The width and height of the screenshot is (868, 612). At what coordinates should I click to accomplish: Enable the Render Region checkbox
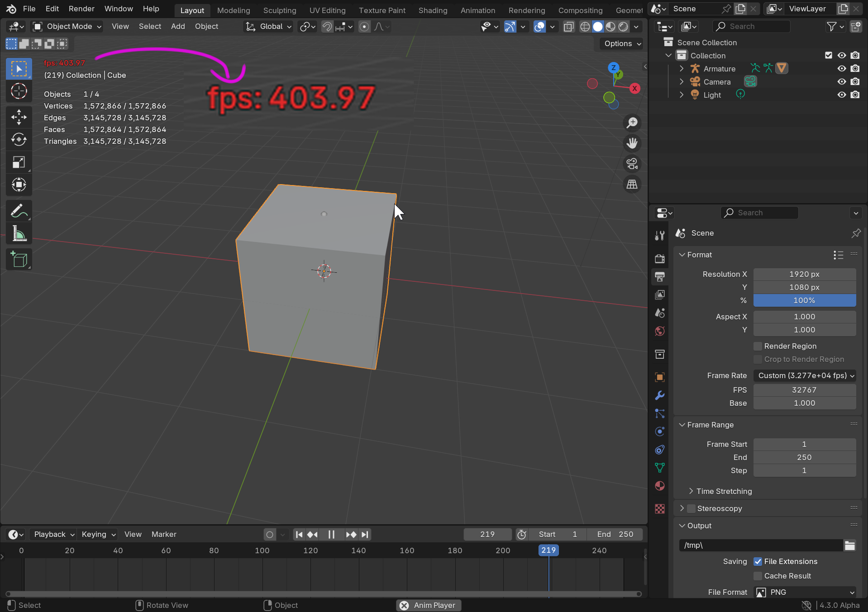click(x=758, y=346)
